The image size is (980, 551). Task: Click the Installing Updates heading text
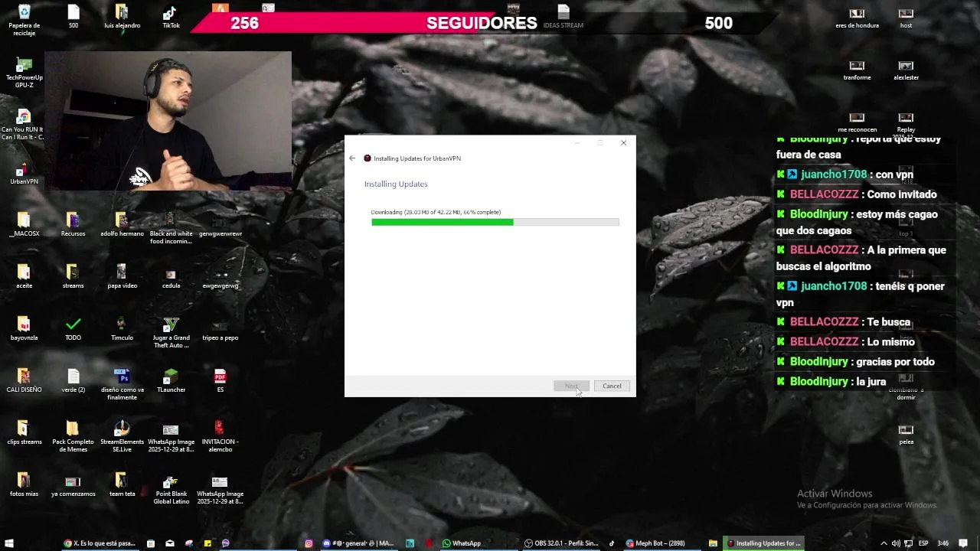click(x=396, y=184)
